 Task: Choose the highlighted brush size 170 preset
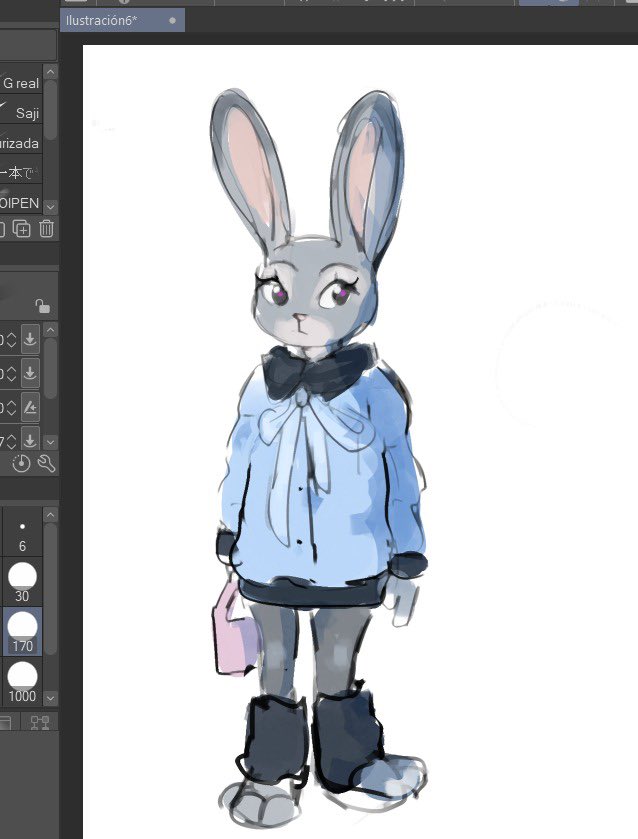click(x=22, y=631)
